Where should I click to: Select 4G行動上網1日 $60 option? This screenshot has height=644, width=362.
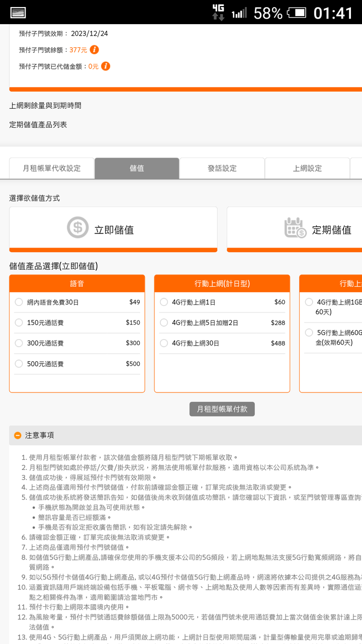(222, 302)
